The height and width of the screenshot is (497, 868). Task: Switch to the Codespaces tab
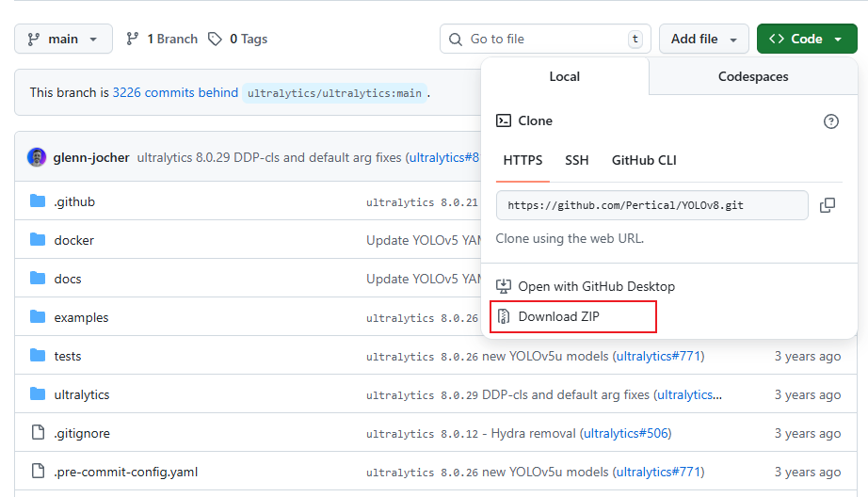[x=753, y=76]
